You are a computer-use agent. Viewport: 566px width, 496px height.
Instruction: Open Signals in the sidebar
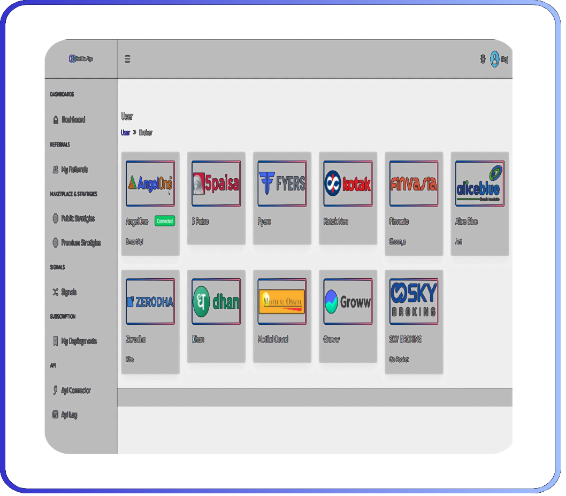tap(65, 292)
